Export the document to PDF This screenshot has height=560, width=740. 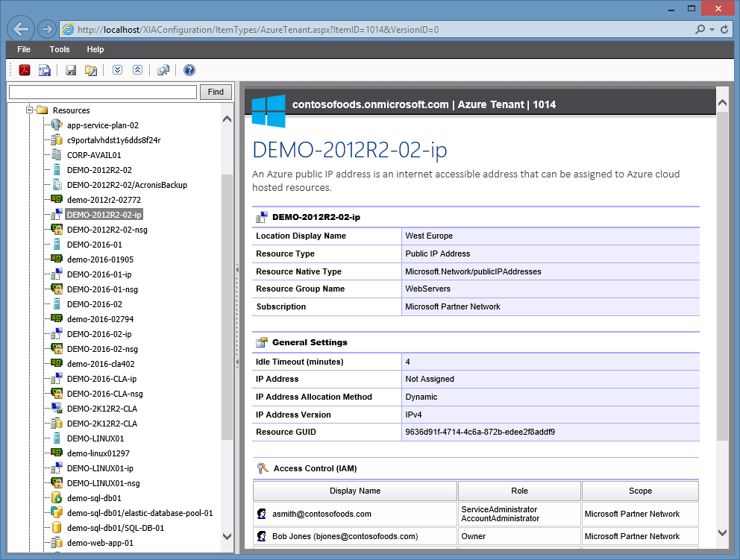[x=25, y=70]
